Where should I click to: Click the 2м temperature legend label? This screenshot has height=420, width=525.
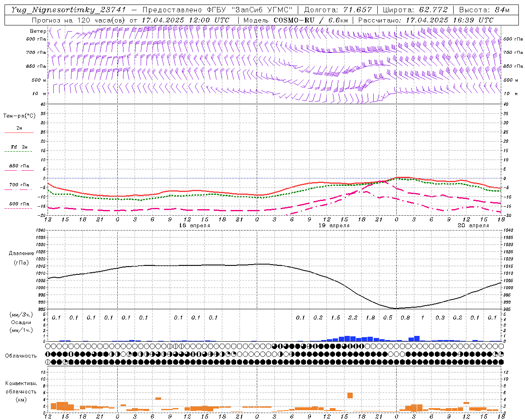(x=19, y=128)
